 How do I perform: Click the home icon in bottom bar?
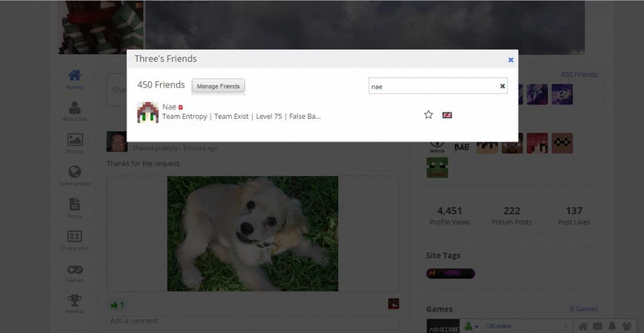tap(582, 327)
